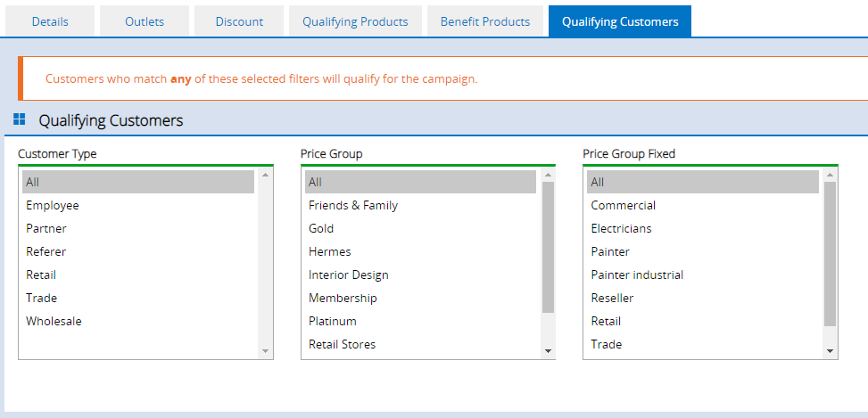
Task: Click Price Group Fixed scroll down arrow
Action: click(x=830, y=350)
